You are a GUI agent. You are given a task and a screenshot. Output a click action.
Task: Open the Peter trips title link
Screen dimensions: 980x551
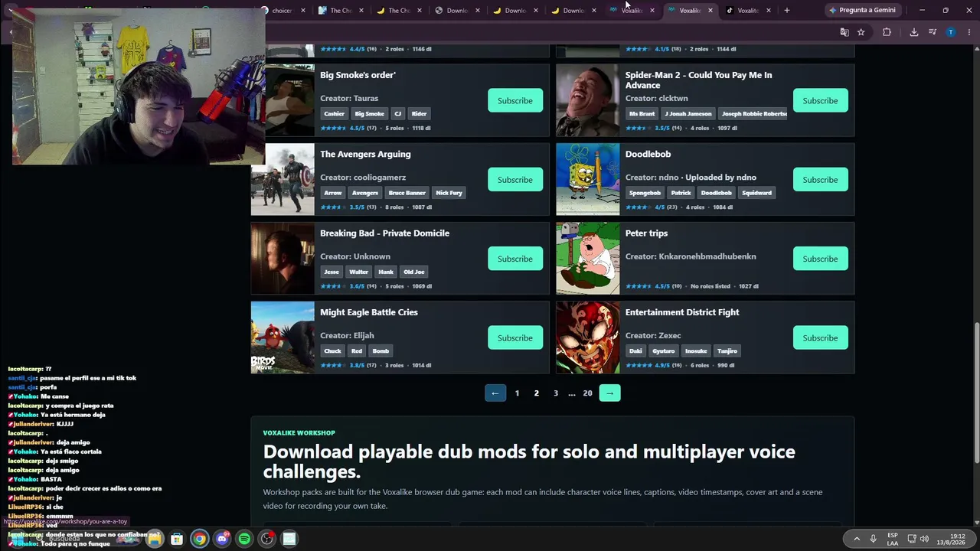(646, 233)
